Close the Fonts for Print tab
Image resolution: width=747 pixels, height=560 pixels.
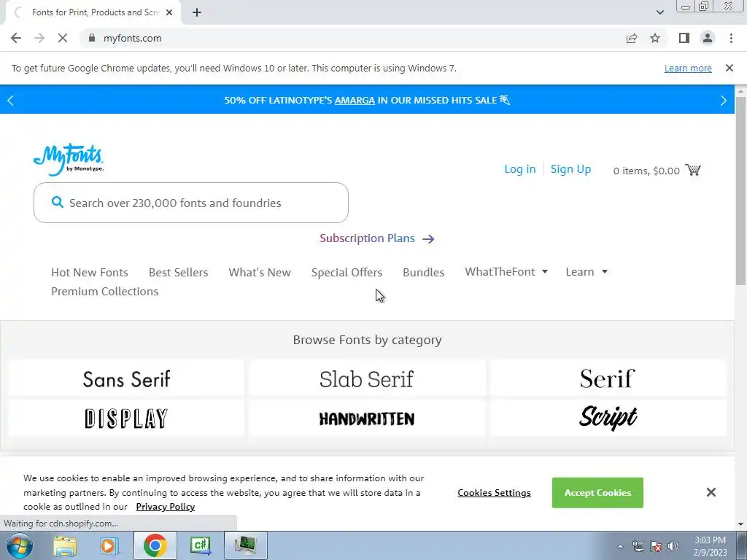[x=169, y=13]
